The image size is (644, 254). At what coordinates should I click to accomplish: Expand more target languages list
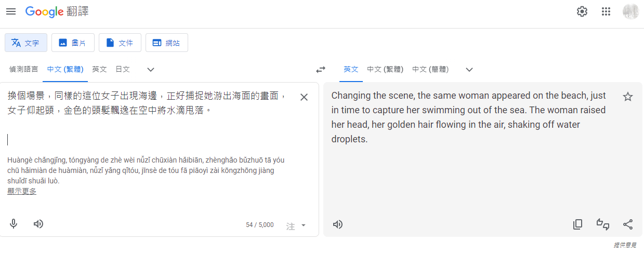tap(469, 70)
